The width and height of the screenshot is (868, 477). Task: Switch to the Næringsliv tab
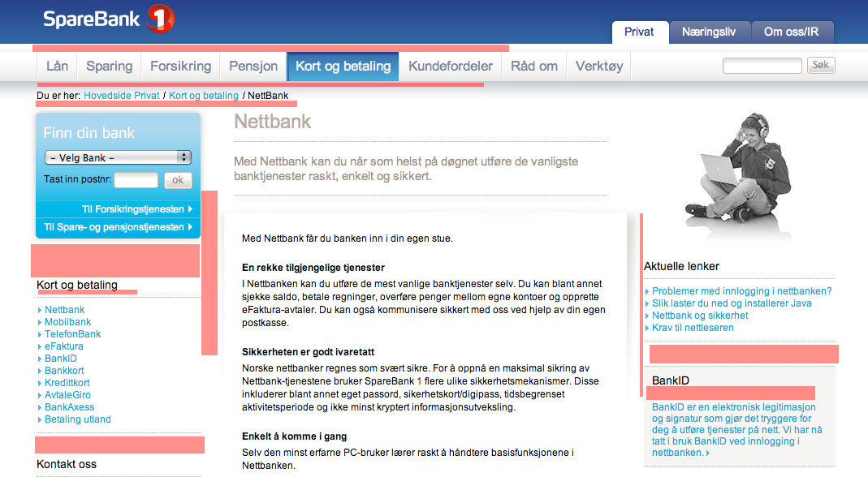[709, 32]
